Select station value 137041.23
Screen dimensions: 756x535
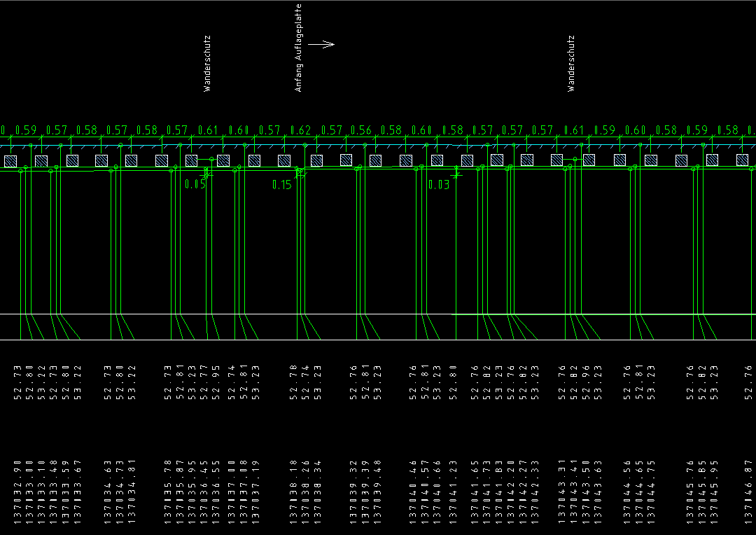point(454,492)
